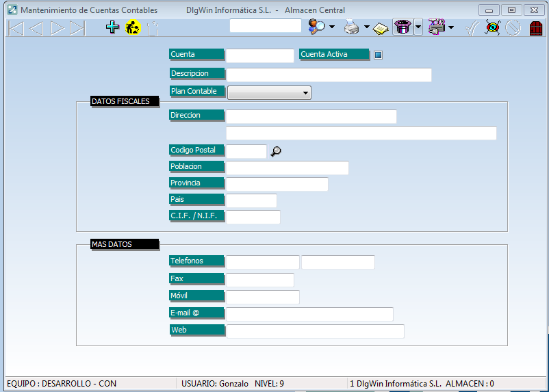Open the Plan Contable dropdown
Screen dimensions: 549x392
click(x=269, y=92)
